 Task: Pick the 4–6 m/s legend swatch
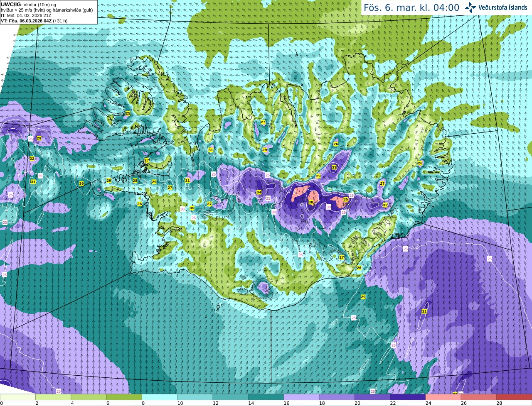click(89, 397)
